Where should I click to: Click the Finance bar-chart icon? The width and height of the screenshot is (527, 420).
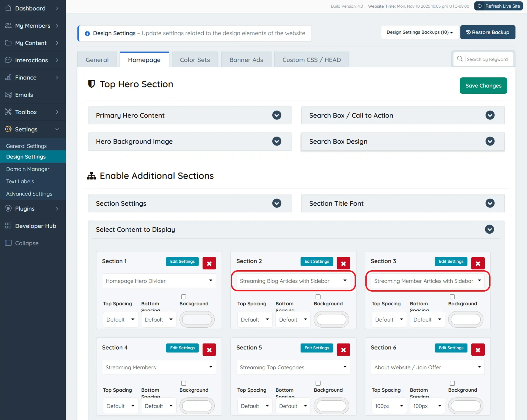click(8, 77)
